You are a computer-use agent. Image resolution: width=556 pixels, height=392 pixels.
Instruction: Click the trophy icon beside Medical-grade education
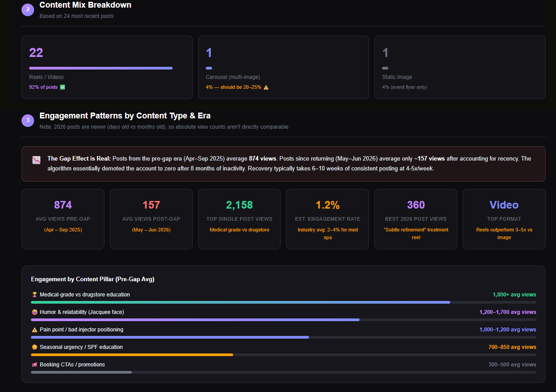click(x=34, y=295)
